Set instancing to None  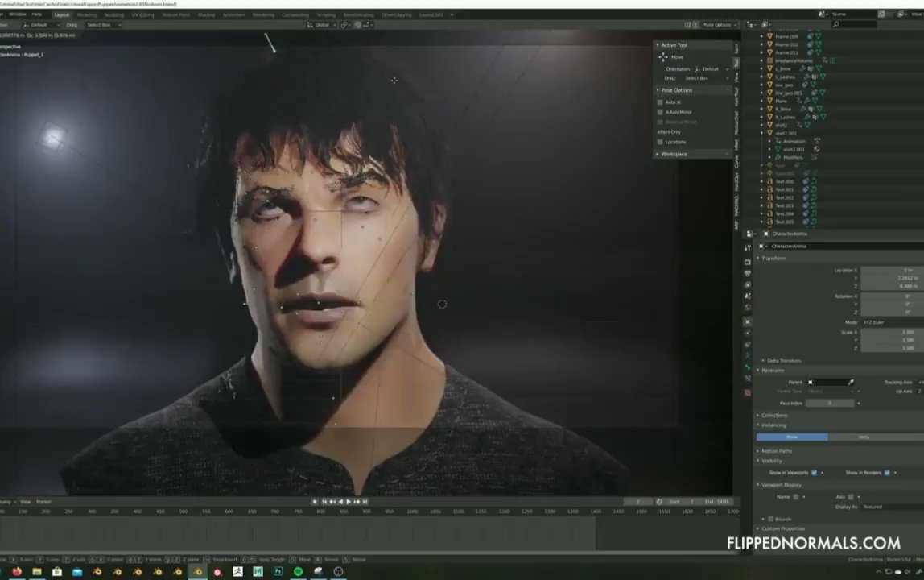[x=792, y=437]
